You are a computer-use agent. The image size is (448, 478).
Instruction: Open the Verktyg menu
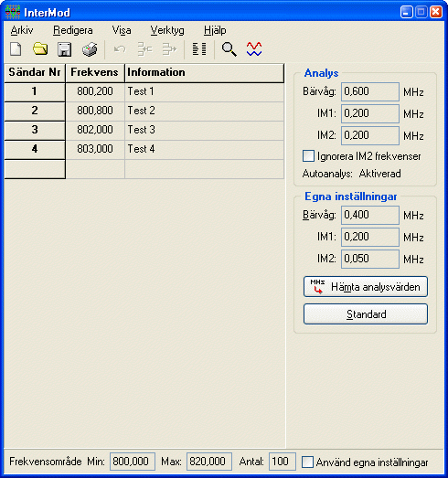pos(167,30)
